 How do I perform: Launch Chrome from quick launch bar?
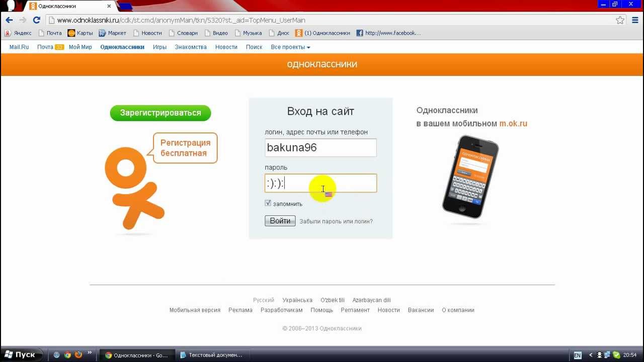(67, 355)
